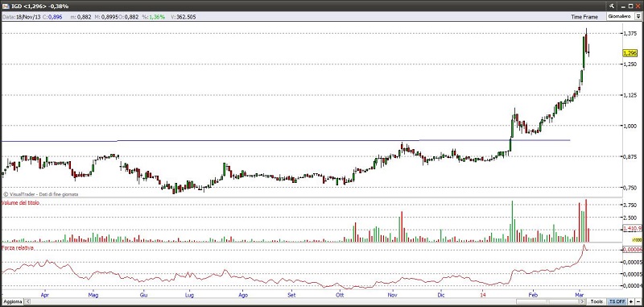Click the M: 0,8995 maximum value
This screenshot has width=644, height=307.
pyautogui.click(x=106, y=17)
